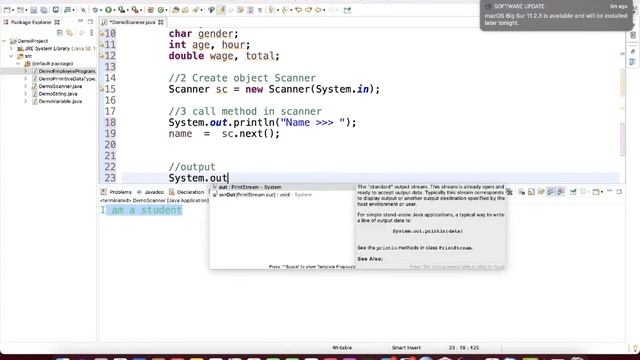This screenshot has width=640, height=360.
Task: Click the New file toolbar icon
Action: pyautogui.click(x=7, y=10)
